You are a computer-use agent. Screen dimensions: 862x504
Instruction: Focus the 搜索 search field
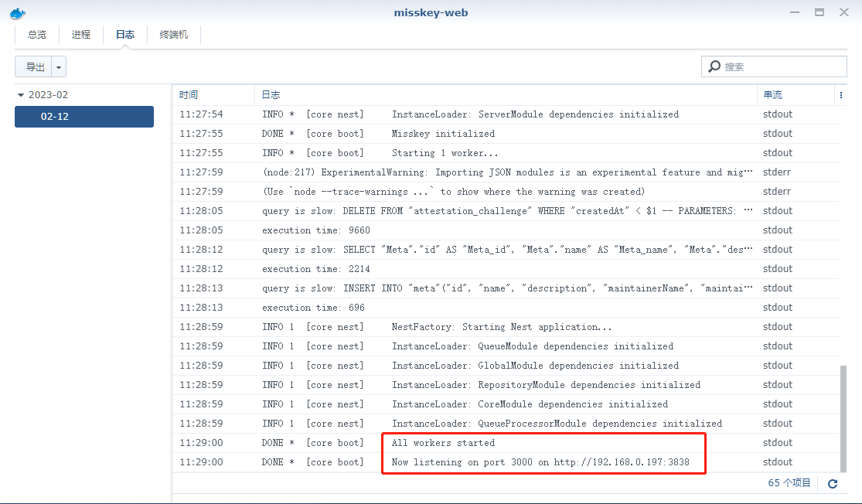click(x=774, y=66)
